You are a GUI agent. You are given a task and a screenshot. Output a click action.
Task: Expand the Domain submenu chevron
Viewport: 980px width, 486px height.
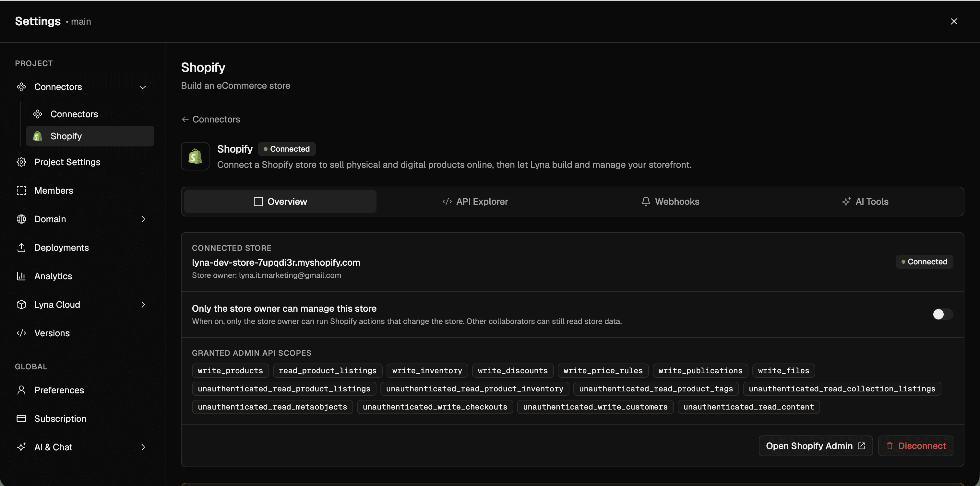click(x=143, y=219)
